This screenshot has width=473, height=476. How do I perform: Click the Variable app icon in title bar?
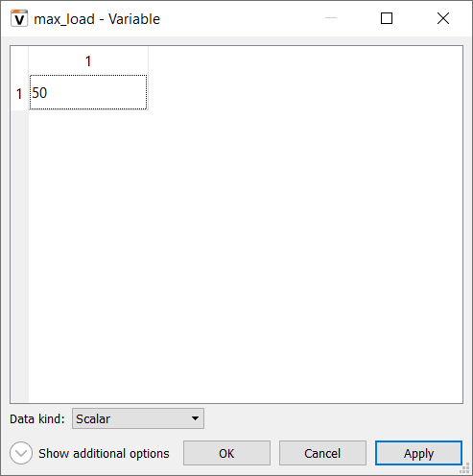[x=19, y=18]
